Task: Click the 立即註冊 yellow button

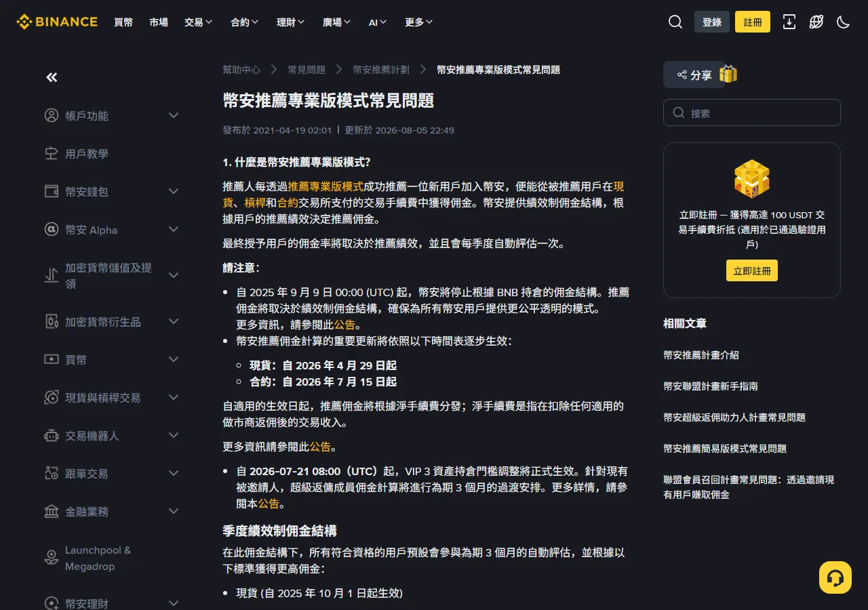Action: pyautogui.click(x=752, y=270)
